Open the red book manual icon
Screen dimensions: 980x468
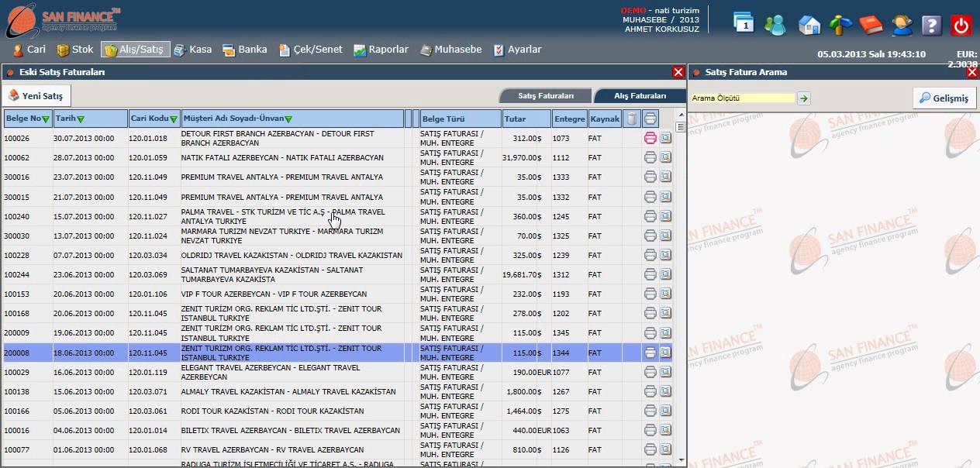pyautogui.click(x=871, y=25)
